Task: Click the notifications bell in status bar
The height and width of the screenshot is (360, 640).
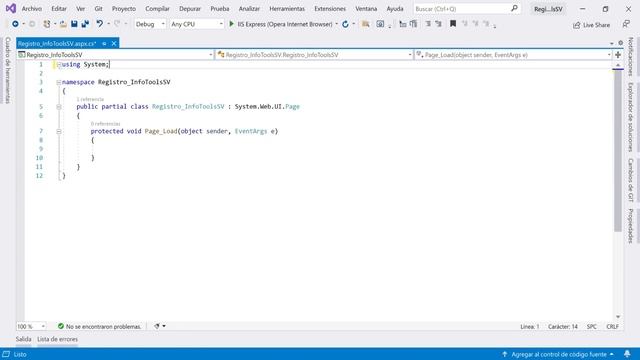Action: (x=627, y=354)
